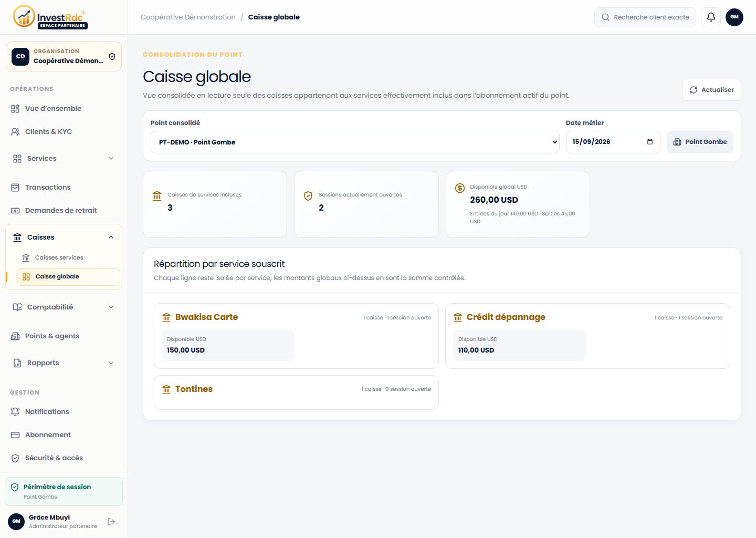Click the Demandes de retrait cash icon
Viewport: 756px width, 538px height.
(x=15, y=211)
